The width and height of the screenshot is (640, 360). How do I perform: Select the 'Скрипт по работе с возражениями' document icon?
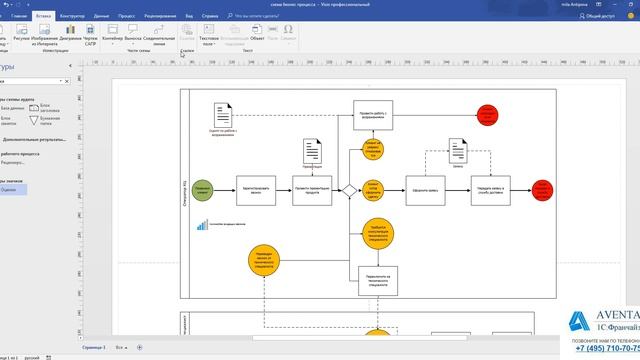(x=223, y=116)
